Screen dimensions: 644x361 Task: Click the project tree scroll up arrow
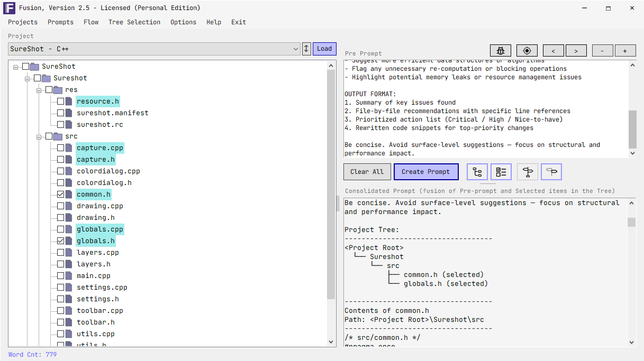pos(331,66)
